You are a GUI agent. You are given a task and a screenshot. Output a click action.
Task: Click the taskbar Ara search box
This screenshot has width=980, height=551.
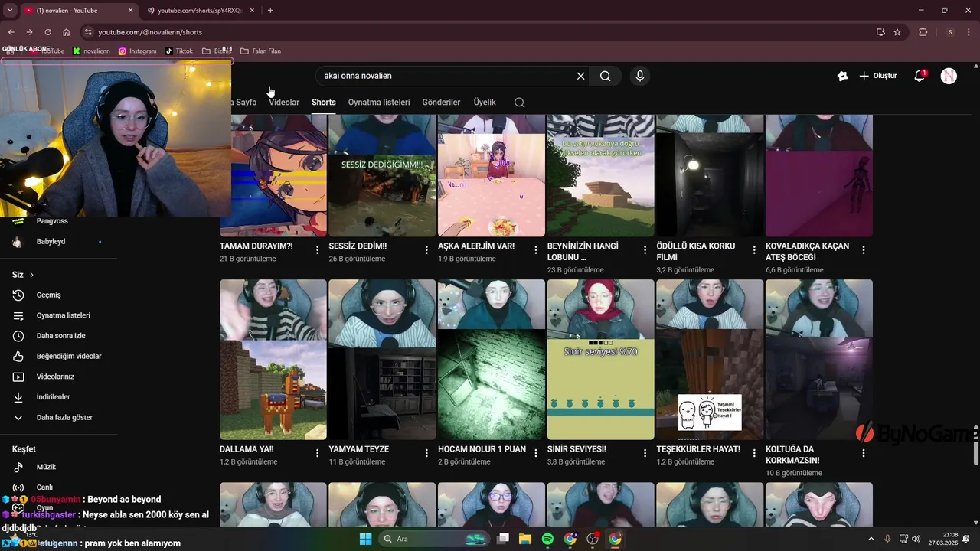[x=435, y=539]
